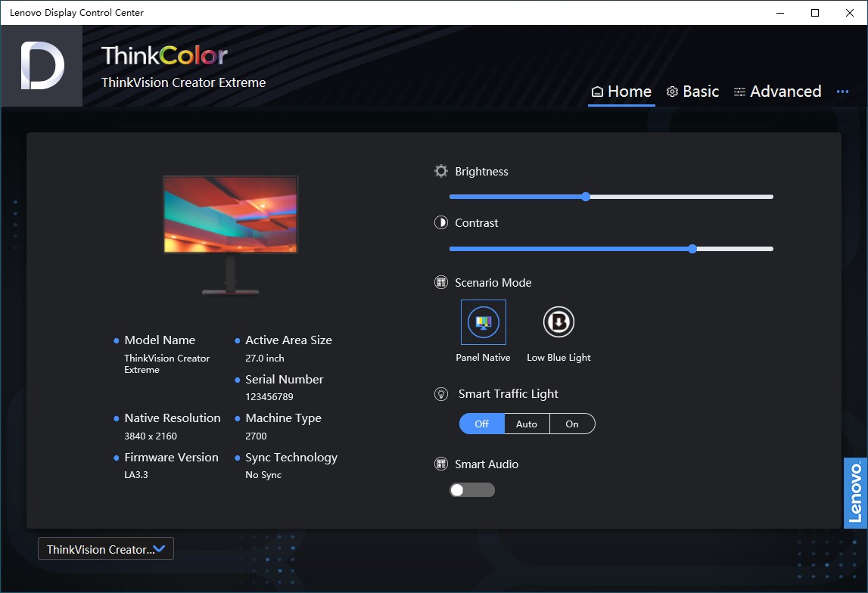Viewport: 868px width, 593px height.
Task: Maximize the Lenovo Display Control Center window
Action: pos(815,13)
